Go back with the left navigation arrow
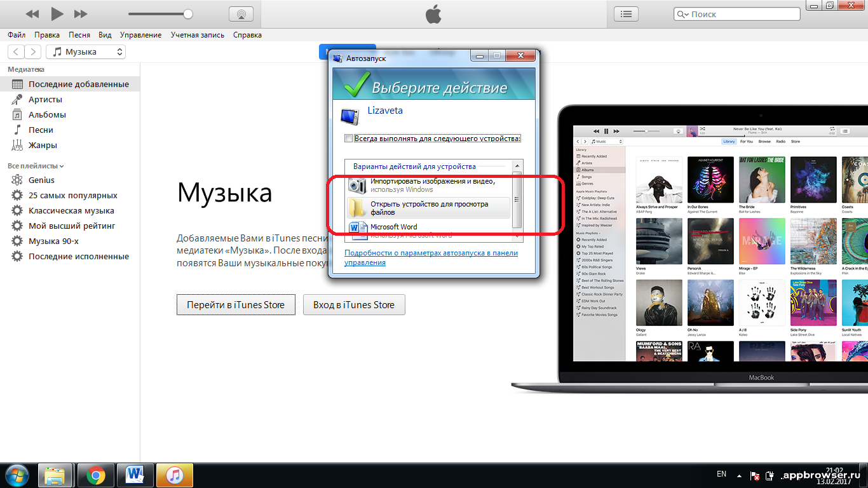Image resolution: width=868 pixels, height=488 pixels. (x=16, y=52)
